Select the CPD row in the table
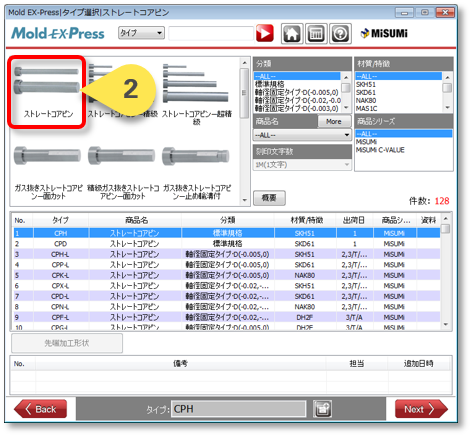 tap(227, 244)
